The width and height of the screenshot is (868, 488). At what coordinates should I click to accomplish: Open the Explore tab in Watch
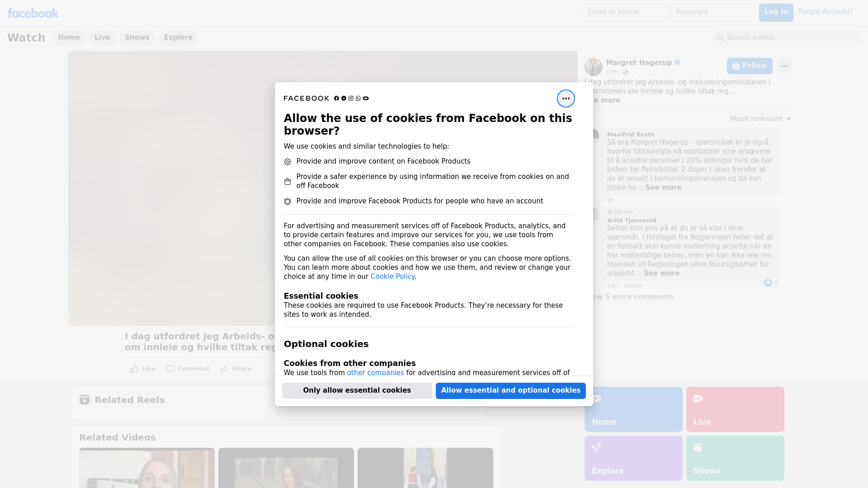[x=178, y=38]
